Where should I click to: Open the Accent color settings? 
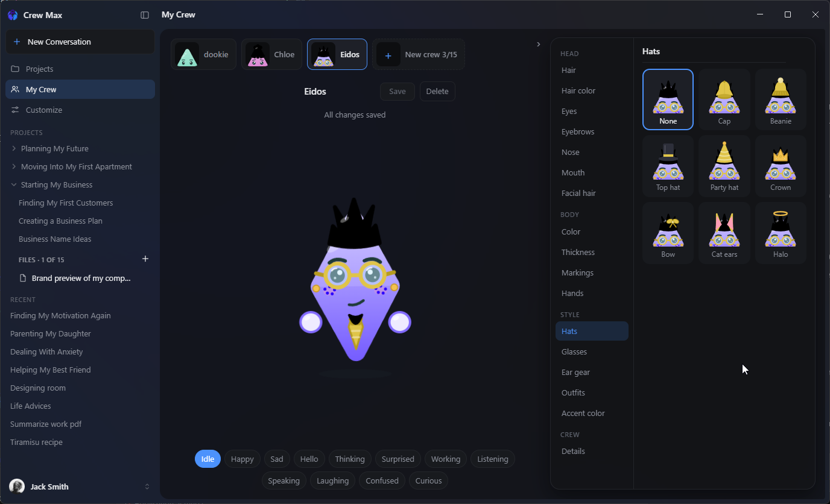[592, 413]
